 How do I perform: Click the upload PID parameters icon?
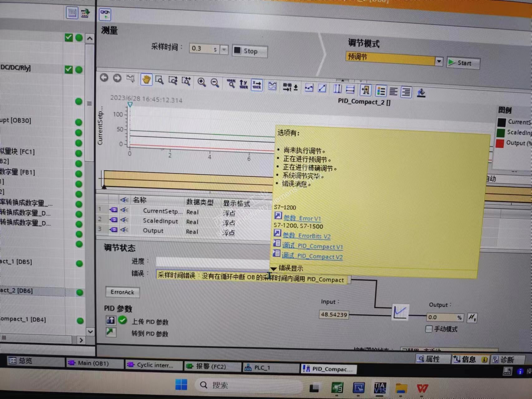[111, 320]
